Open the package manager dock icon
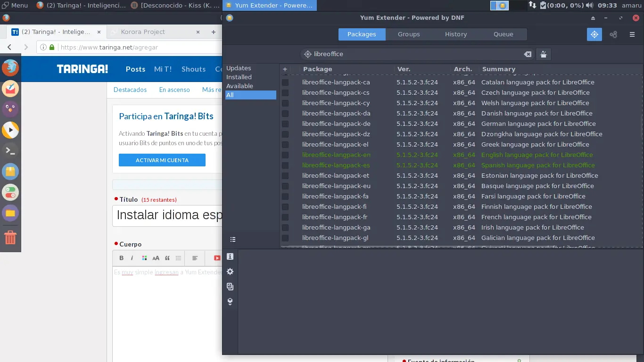644x362 pixels. click(10, 172)
